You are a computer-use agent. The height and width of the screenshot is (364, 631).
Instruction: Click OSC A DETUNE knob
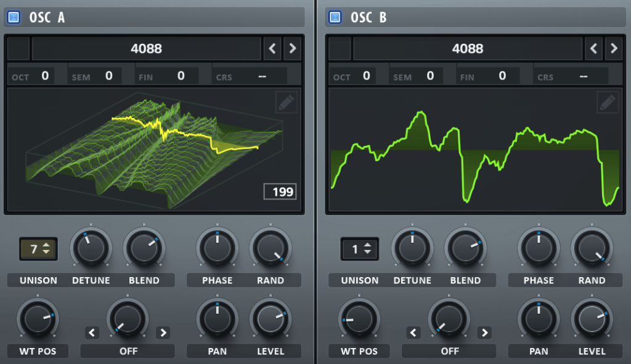tap(91, 248)
